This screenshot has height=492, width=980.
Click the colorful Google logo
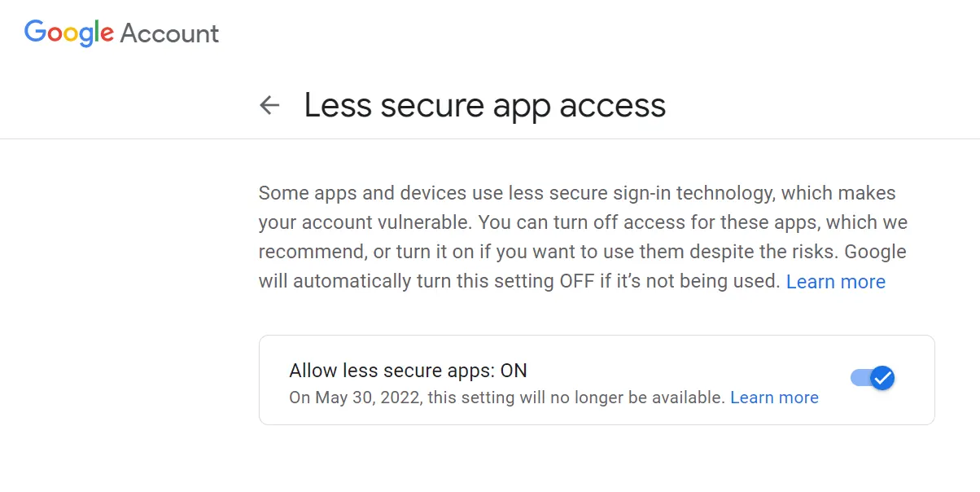(x=69, y=32)
